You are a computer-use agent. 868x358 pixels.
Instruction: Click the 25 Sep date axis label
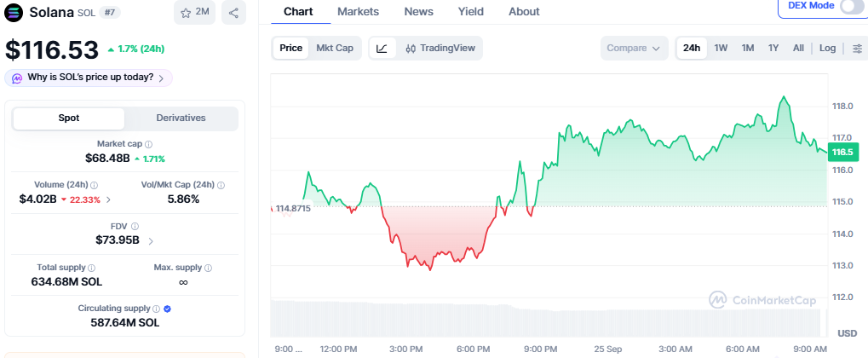(610, 349)
